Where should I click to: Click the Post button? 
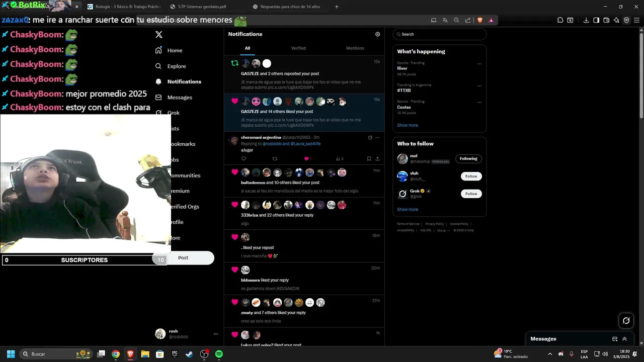[183, 258]
